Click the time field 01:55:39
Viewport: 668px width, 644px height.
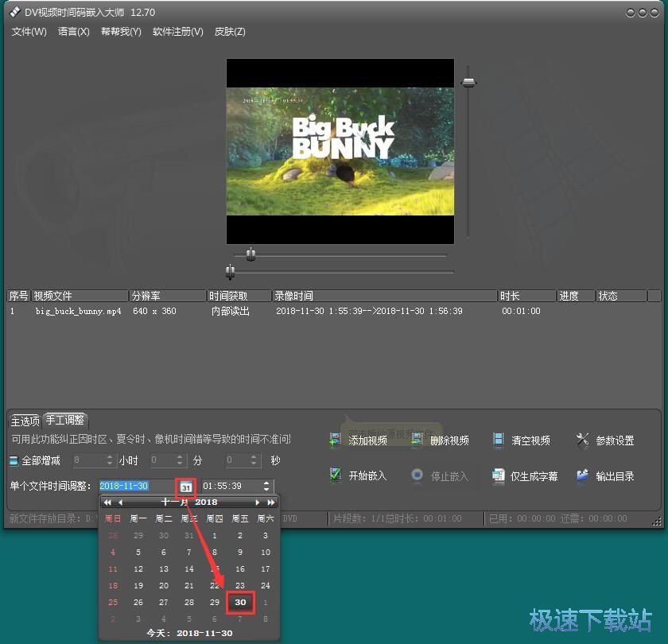[231, 486]
